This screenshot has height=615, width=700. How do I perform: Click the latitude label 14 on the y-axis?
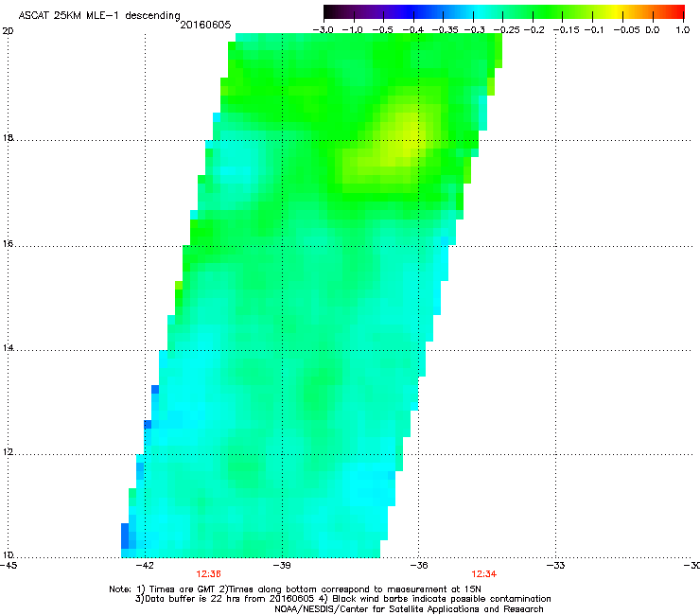[8, 347]
